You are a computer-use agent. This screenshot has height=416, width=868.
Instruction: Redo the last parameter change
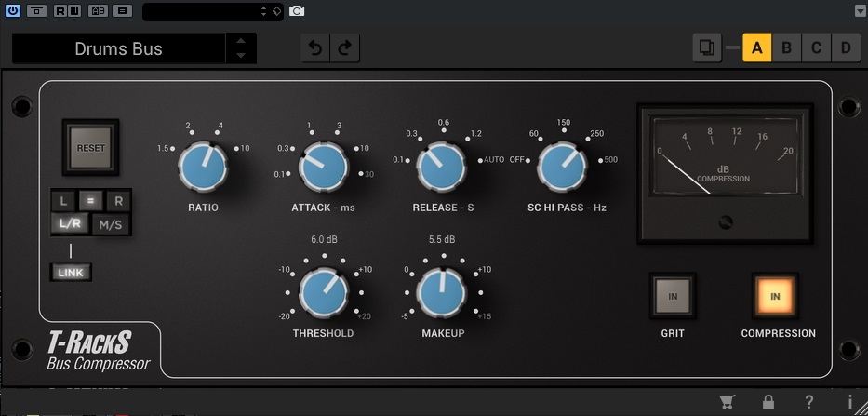click(x=345, y=48)
